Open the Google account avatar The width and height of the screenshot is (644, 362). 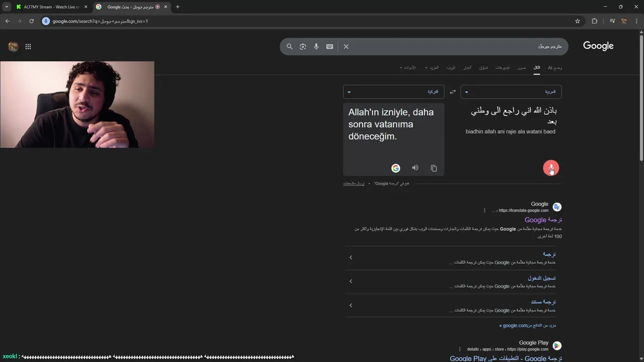coord(14,47)
